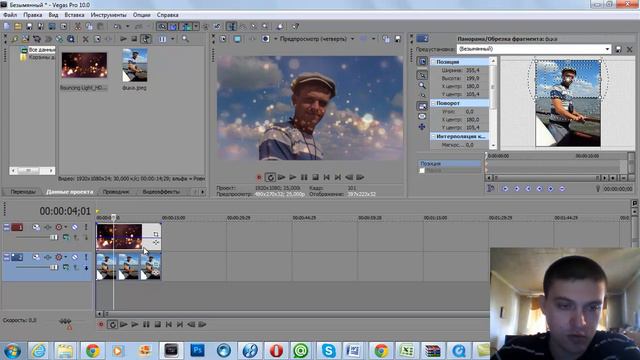The width and height of the screenshot is (640, 360).
Task: Open Skype from the Windows taskbar
Action: coord(329,351)
